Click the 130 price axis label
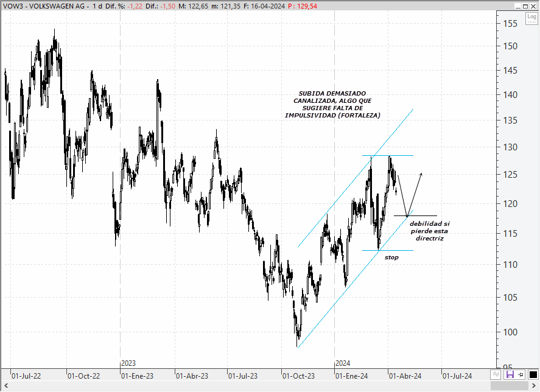This screenshot has height=392, width=540. (x=510, y=147)
